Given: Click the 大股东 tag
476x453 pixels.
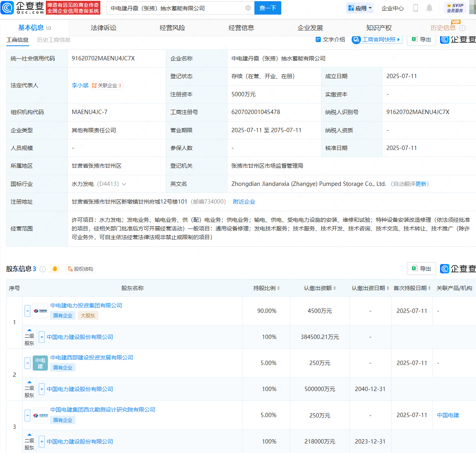Looking at the screenshot, I should 88,315.
